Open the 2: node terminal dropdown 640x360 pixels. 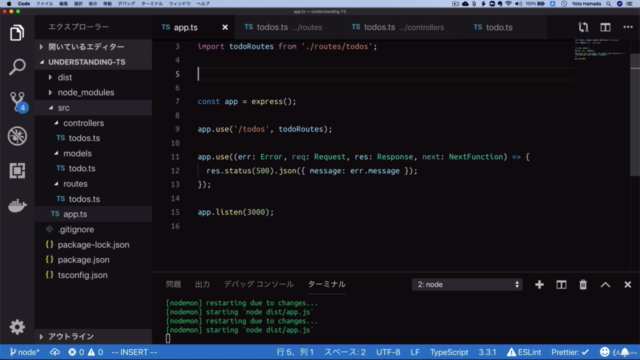467,284
